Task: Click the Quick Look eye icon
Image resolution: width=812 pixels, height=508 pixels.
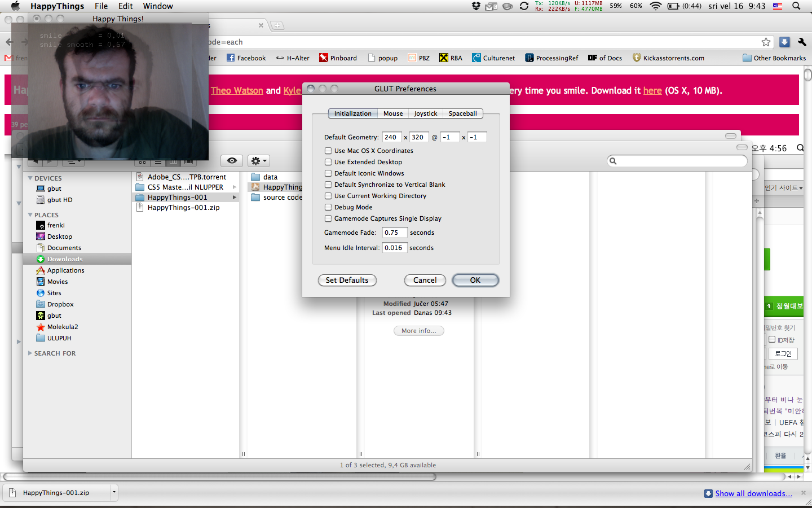Action: 232,161
